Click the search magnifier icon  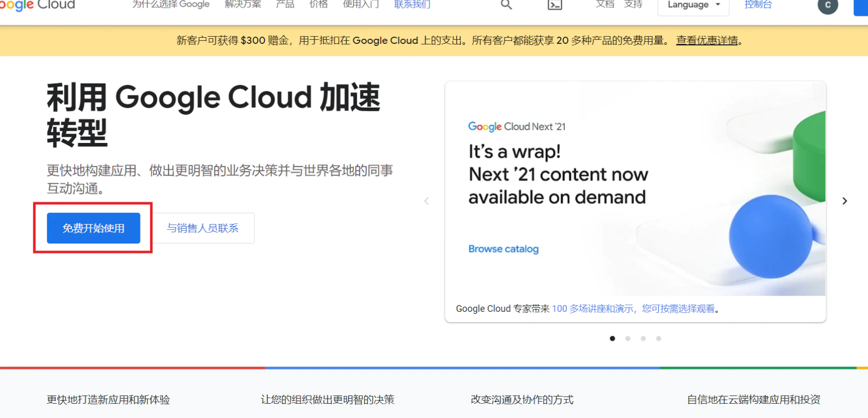[506, 5]
